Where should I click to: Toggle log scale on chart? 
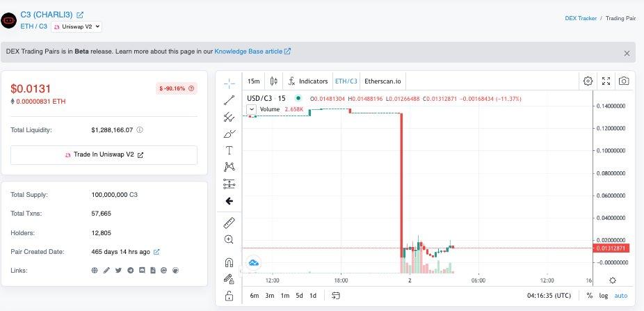tap(603, 296)
